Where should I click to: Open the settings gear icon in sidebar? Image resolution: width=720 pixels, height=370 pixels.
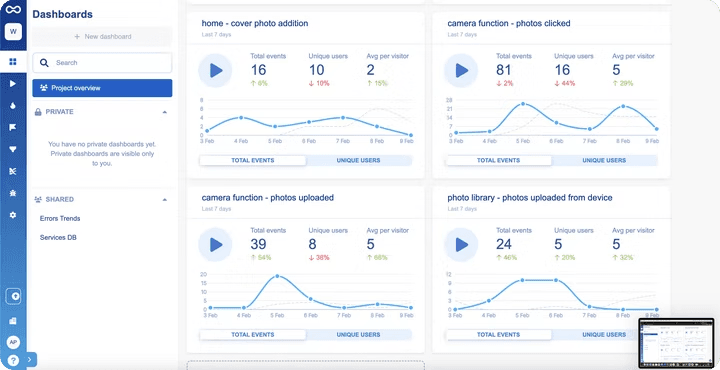point(13,214)
